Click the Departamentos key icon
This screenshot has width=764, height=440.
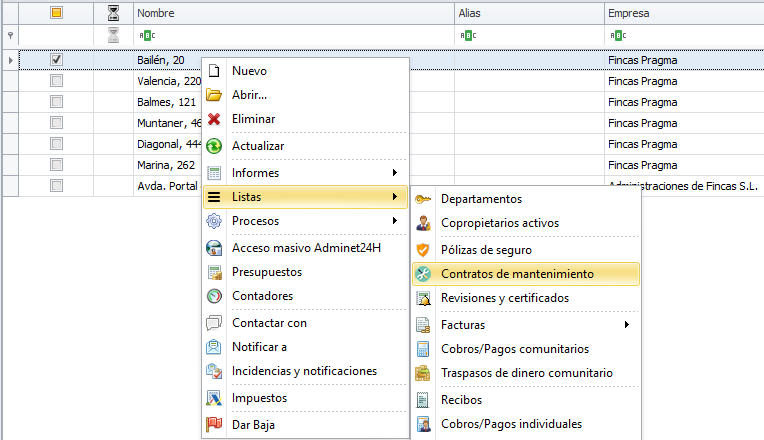pyautogui.click(x=423, y=199)
